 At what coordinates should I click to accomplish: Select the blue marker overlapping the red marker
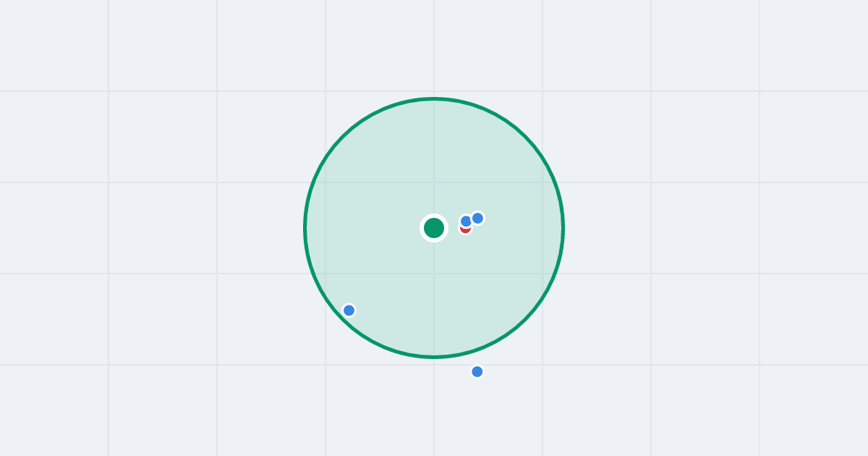(x=466, y=221)
